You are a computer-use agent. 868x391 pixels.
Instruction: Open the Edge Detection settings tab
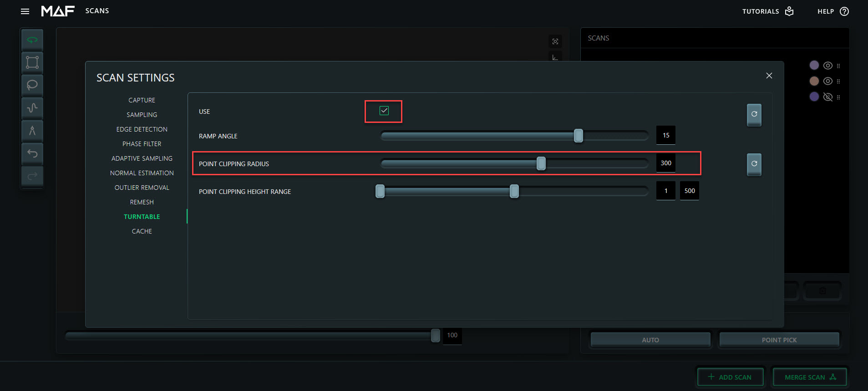coord(142,129)
